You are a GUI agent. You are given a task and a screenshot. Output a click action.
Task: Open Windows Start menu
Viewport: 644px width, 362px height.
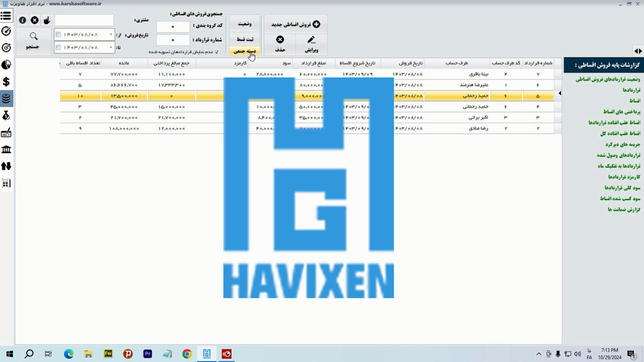(10, 354)
